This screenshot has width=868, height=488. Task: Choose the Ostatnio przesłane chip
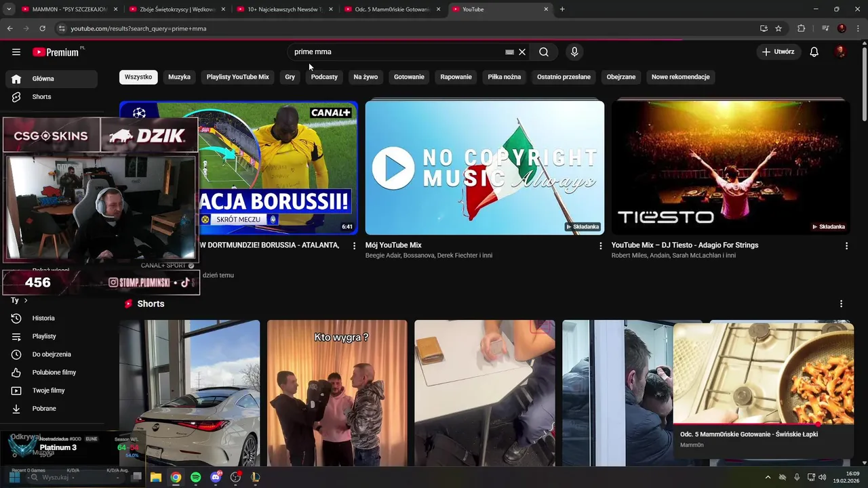pos(564,77)
